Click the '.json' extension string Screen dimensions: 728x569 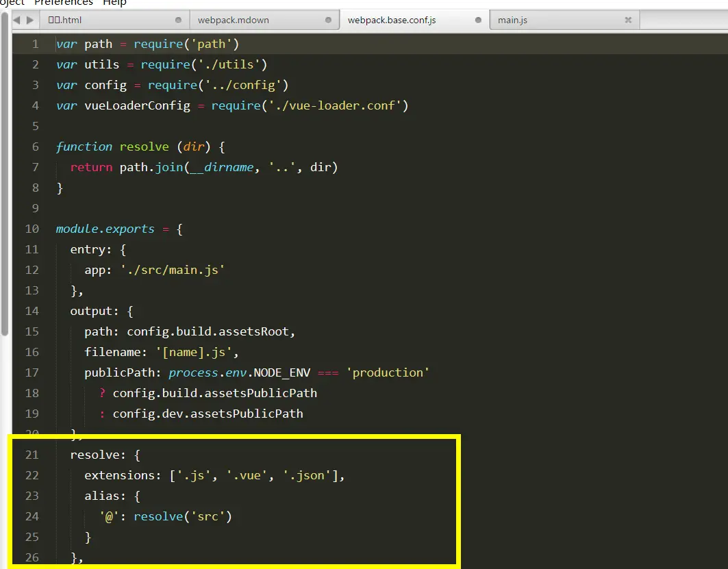coord(307,475)
